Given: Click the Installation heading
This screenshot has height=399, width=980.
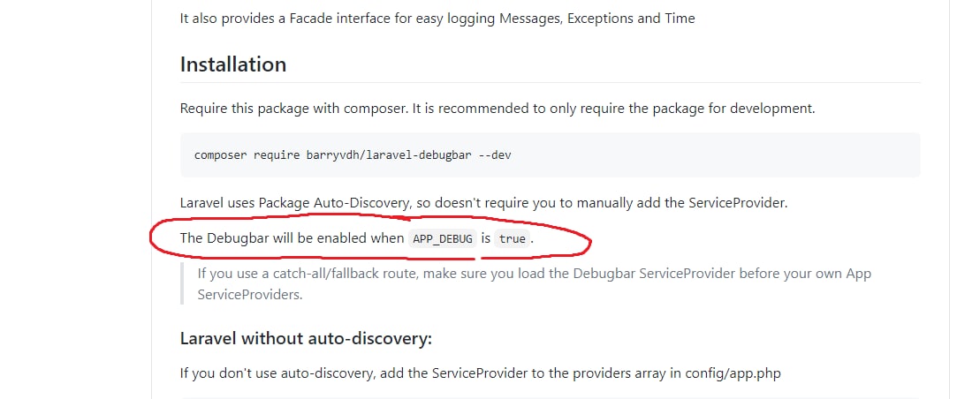Looking at the screenshot, I should pyautogui.click(x=232, y=64).
